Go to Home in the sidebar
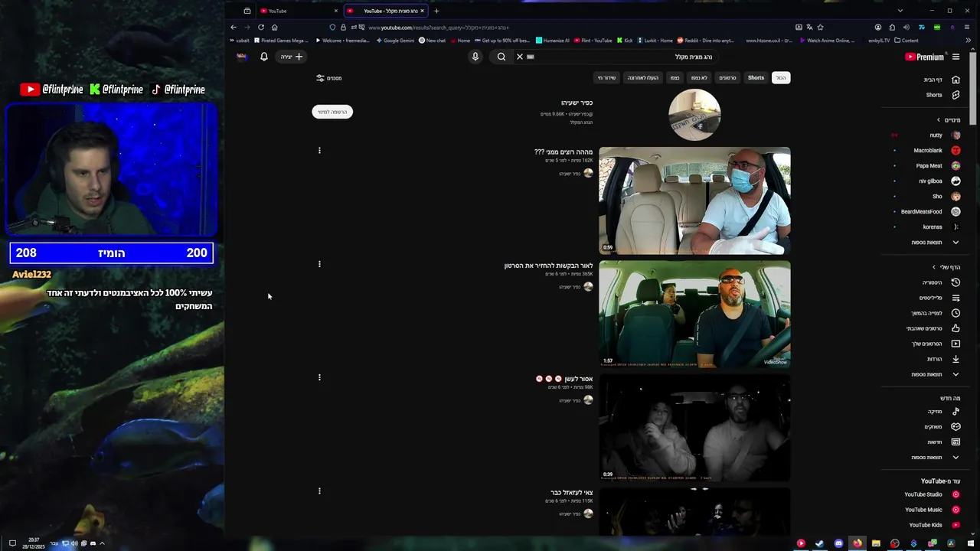Viewport: 980px width, 551px height. 940,80
